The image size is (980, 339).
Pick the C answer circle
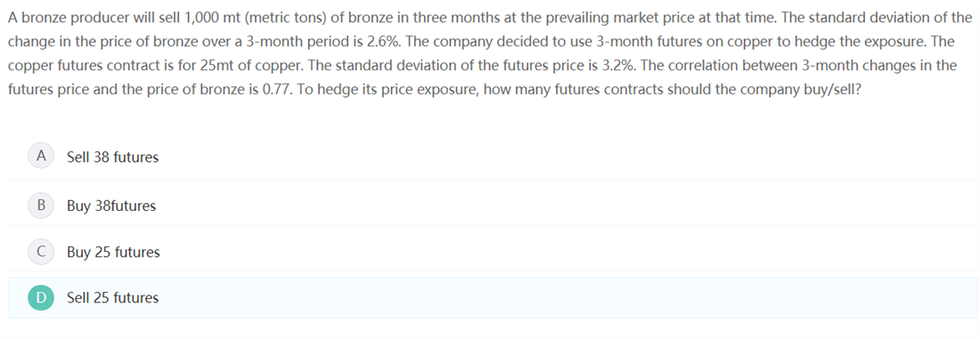(41, 252)
